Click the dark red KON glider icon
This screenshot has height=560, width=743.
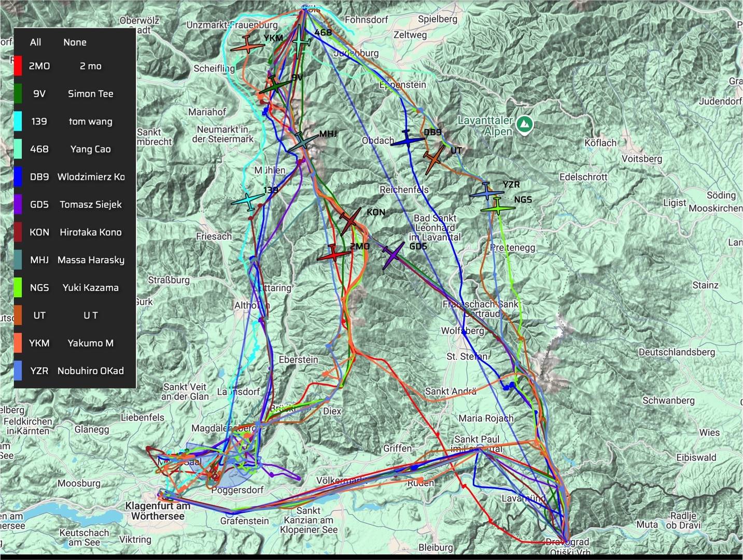351,221
